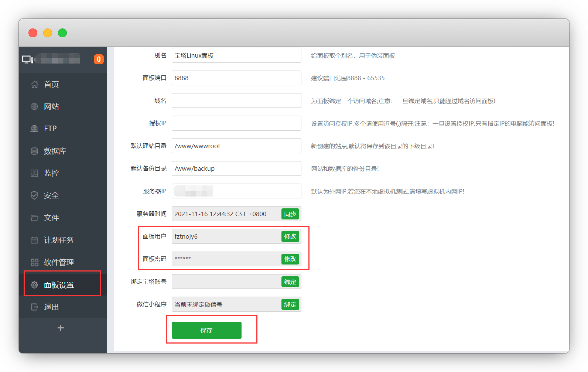Click 绑定 for 绑定宝塔账号
Viewport: 588px width, 372px height.
tap(290, 282)
